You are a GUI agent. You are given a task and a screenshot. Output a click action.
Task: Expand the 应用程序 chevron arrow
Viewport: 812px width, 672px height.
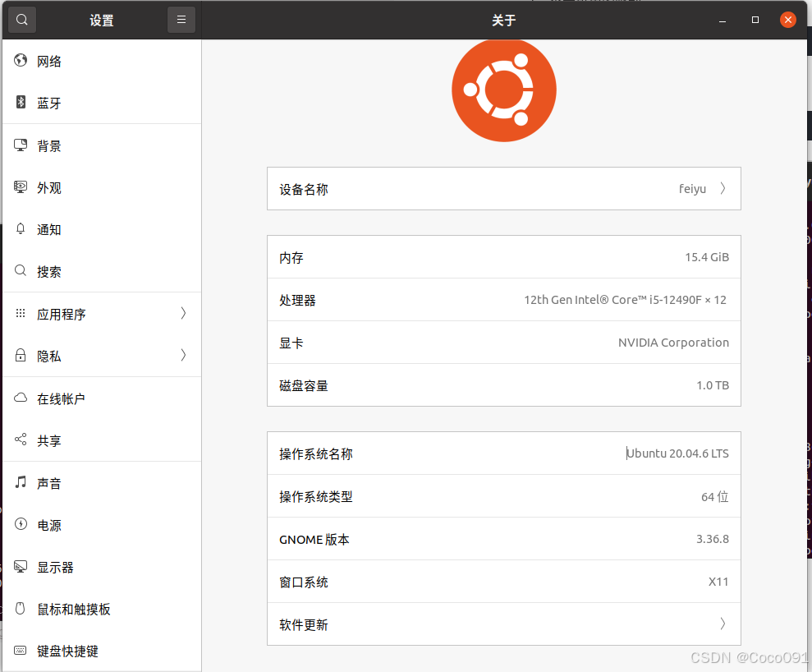(183, 313)
